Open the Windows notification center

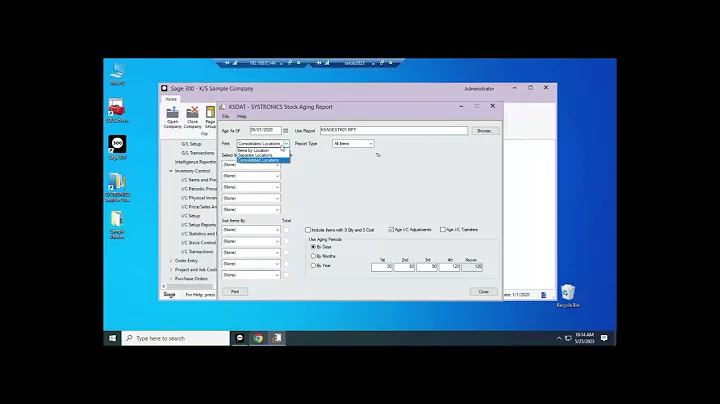(x=604, y=338)
